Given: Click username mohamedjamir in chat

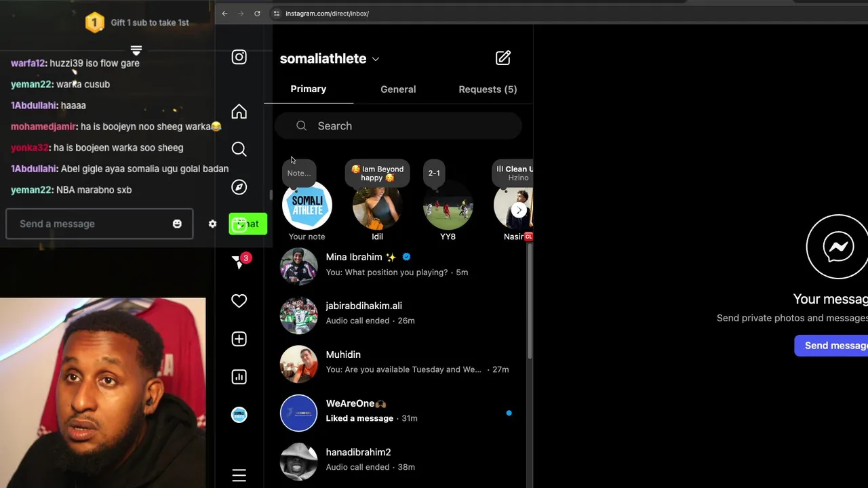Looking at the screenshot, I should pyautogui.click(x=43, y=127).
